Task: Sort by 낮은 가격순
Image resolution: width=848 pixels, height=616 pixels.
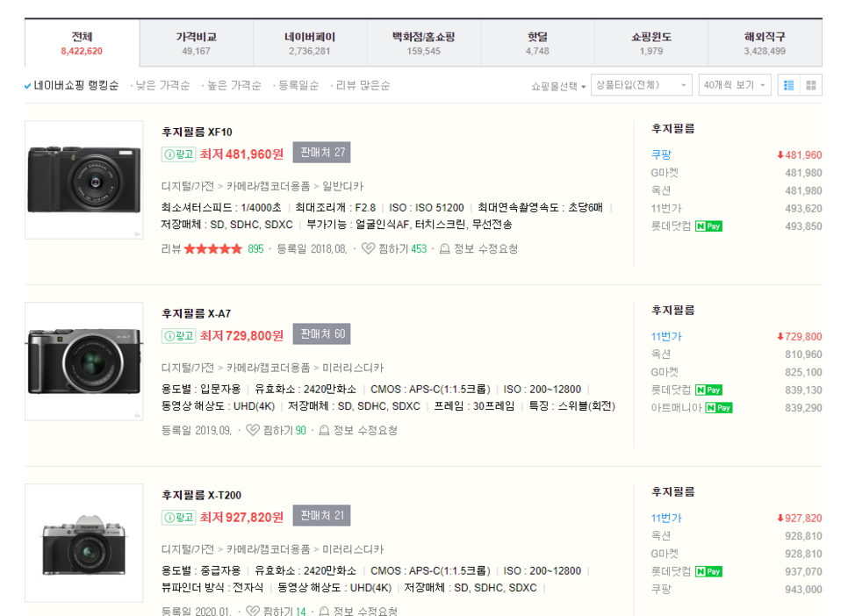Action: point(162,85)
